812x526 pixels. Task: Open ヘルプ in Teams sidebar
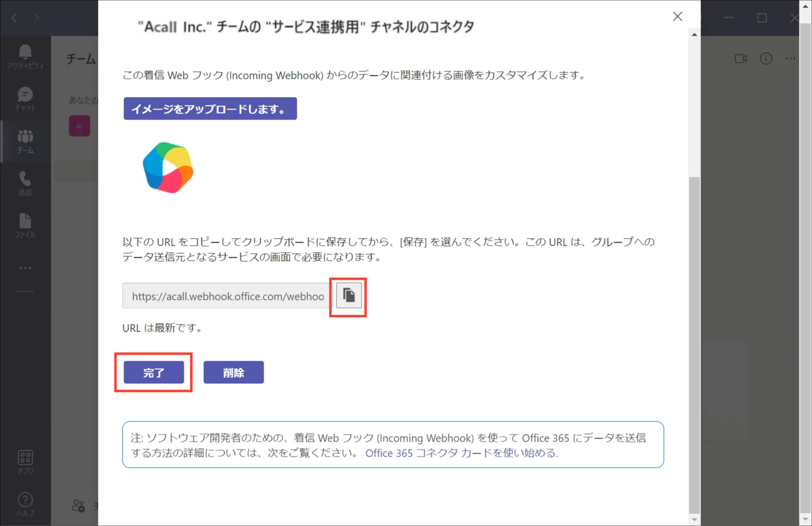25,504
